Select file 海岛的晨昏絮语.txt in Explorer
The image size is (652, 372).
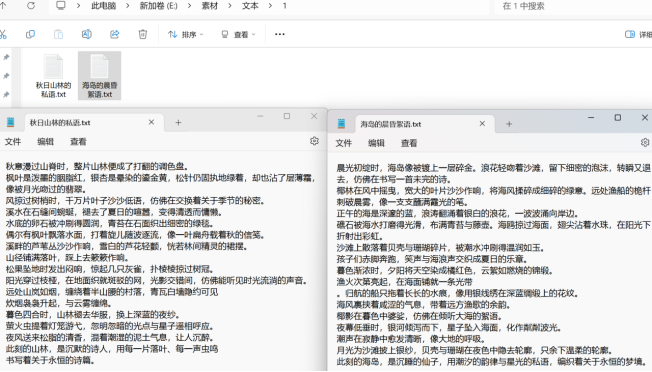point(99,76)
